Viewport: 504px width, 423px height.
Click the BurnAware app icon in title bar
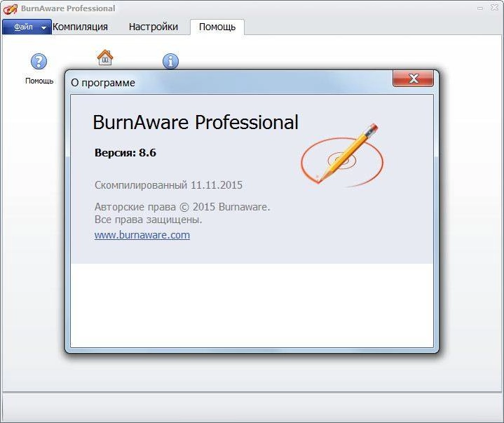click(10, 8)
